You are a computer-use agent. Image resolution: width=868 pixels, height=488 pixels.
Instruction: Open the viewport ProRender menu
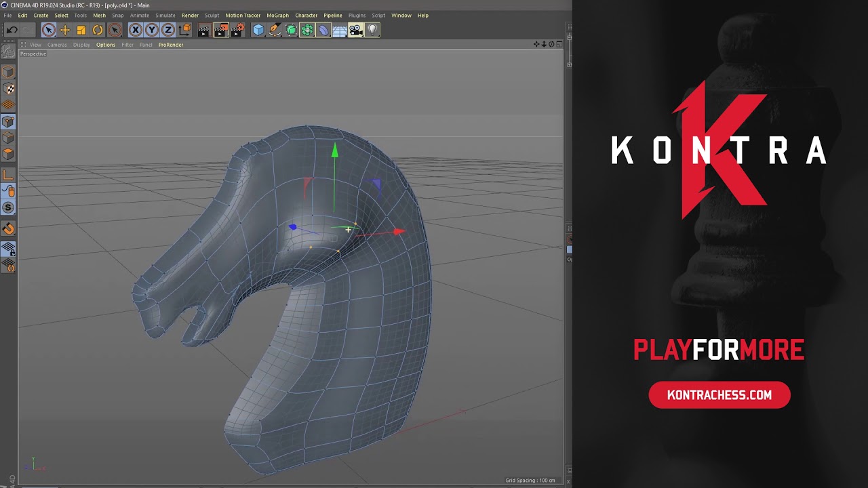pyautogui.click(x=171, y=45)
